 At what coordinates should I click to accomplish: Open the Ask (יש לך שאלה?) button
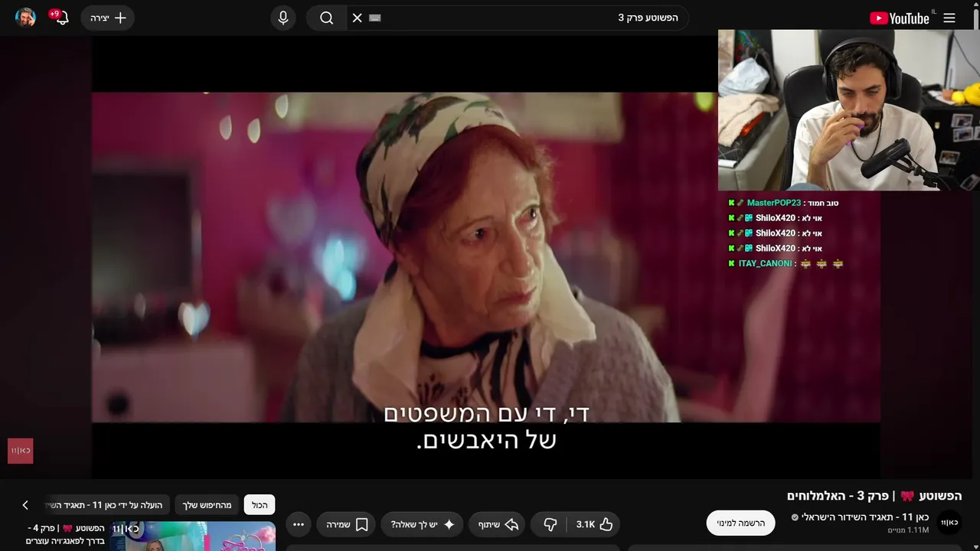tap(423, 524)
